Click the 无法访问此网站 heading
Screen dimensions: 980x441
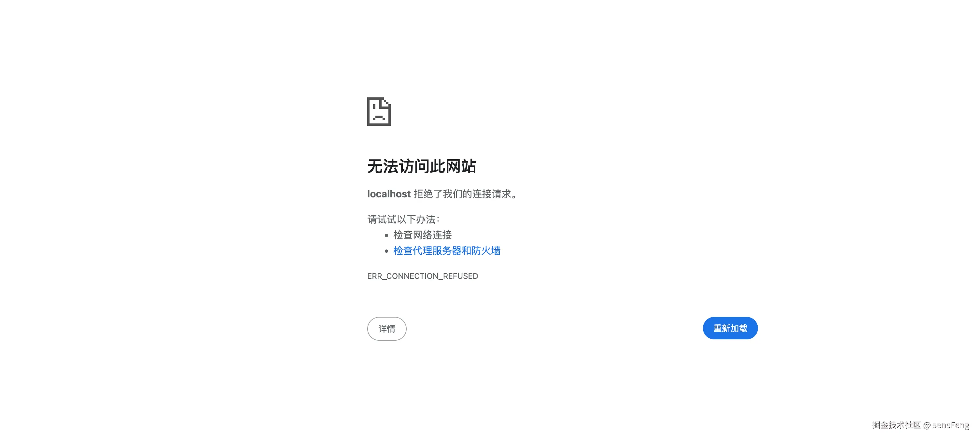[x=422, y=166]
